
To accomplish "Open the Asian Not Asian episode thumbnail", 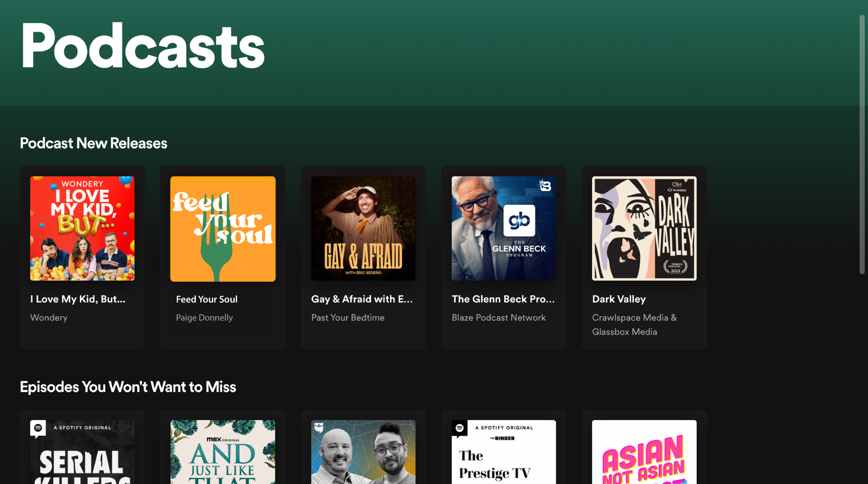I will 644,452.
